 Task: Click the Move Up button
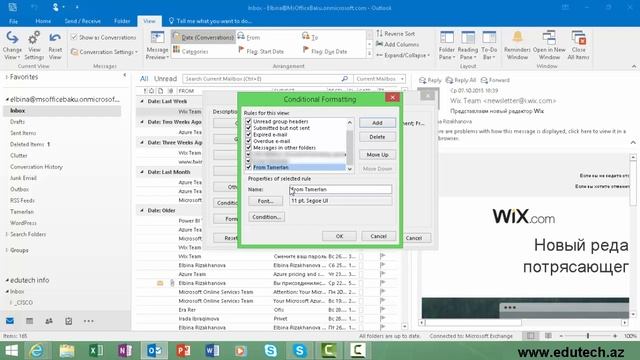click(x=377, y=155)
